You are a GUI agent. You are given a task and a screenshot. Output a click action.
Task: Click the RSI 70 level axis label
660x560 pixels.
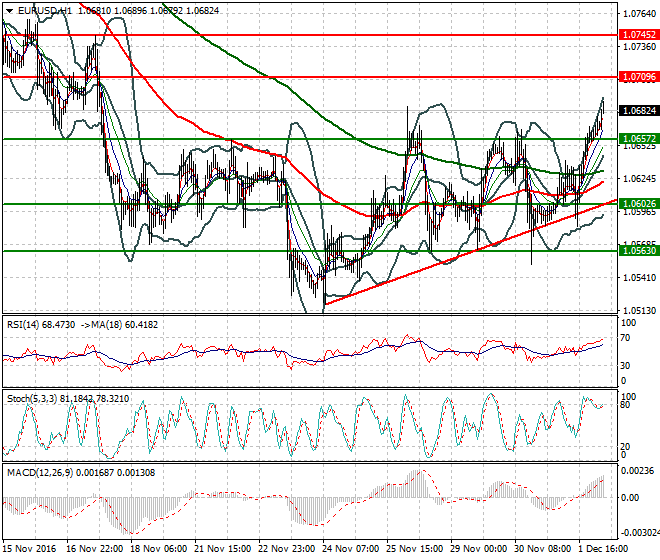(625, 338)
